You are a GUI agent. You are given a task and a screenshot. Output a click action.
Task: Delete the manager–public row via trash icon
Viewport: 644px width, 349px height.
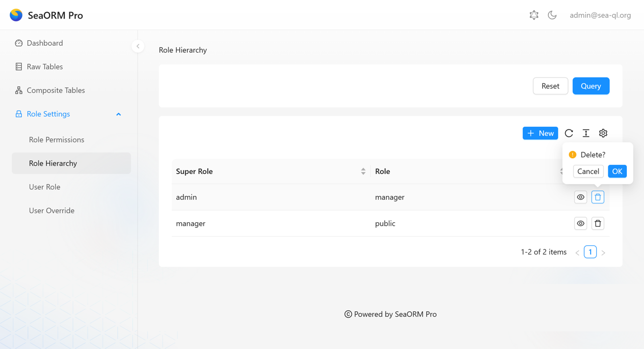pyautogui.click(x=598, y=223)
